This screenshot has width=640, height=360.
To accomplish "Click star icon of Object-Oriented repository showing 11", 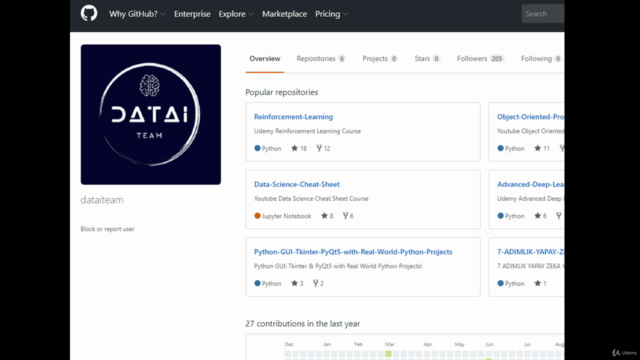I will [538, 148].
